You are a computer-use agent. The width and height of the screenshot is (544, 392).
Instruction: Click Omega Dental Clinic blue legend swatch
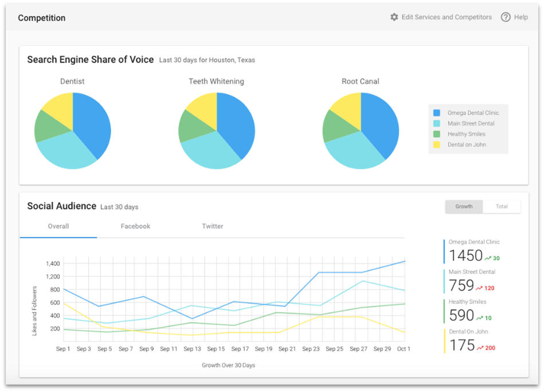click(437, 113)
